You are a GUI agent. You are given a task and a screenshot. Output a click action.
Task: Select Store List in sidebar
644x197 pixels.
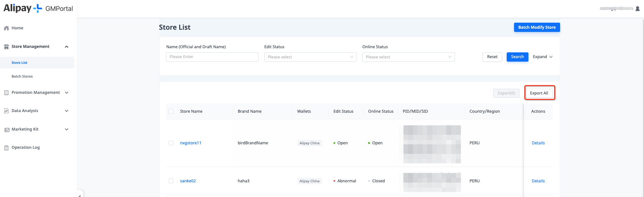(x=20, y=63)
